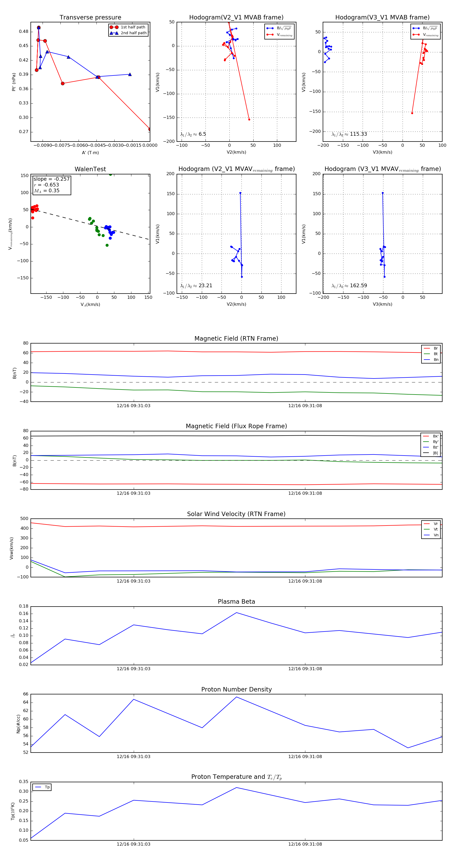Select the "r = -0.653" correlation text
The width and height of the screenshot is (473, 868).
(x=47, y=185)
